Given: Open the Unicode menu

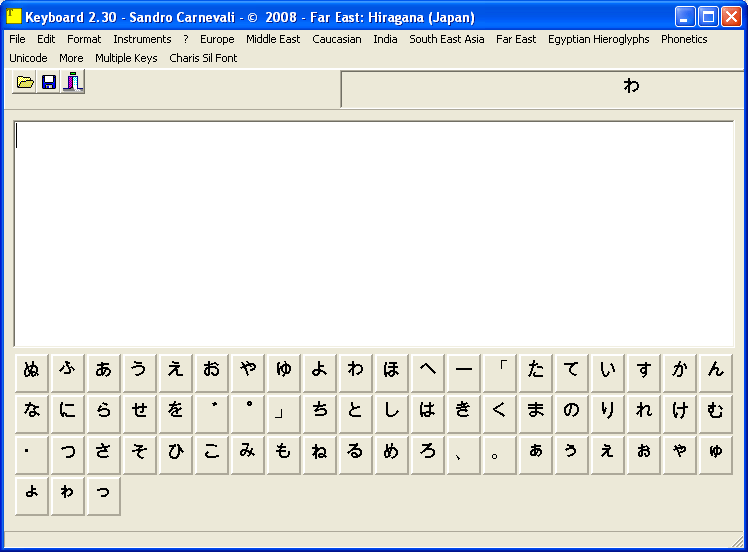Looking at the screenshot, I should [28, 58].
